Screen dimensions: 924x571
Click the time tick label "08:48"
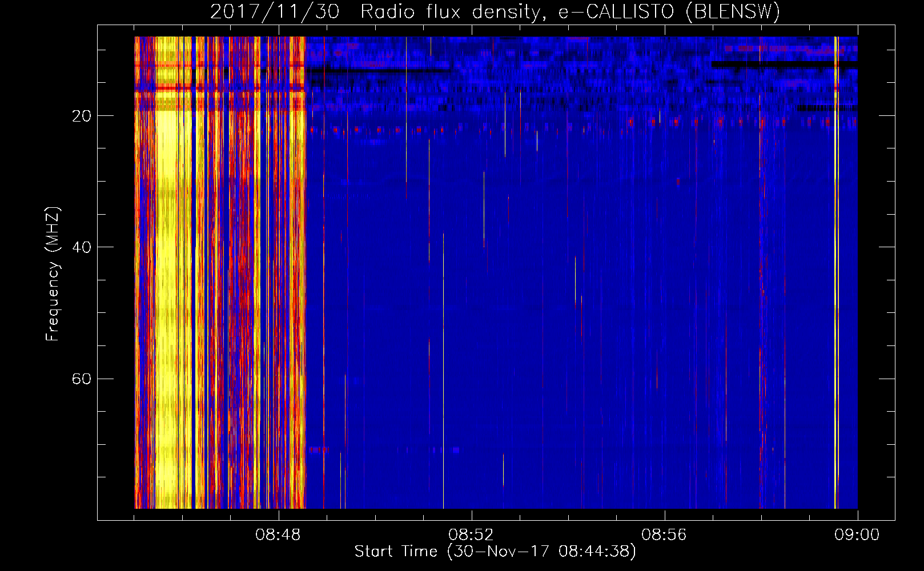pyautogui.click(x=278, y=535)
